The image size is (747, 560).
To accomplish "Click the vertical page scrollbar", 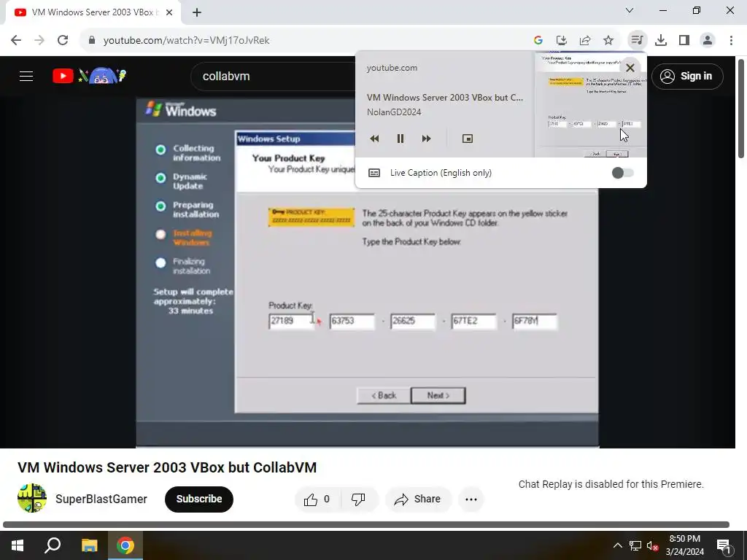I will tap(741, 109).
